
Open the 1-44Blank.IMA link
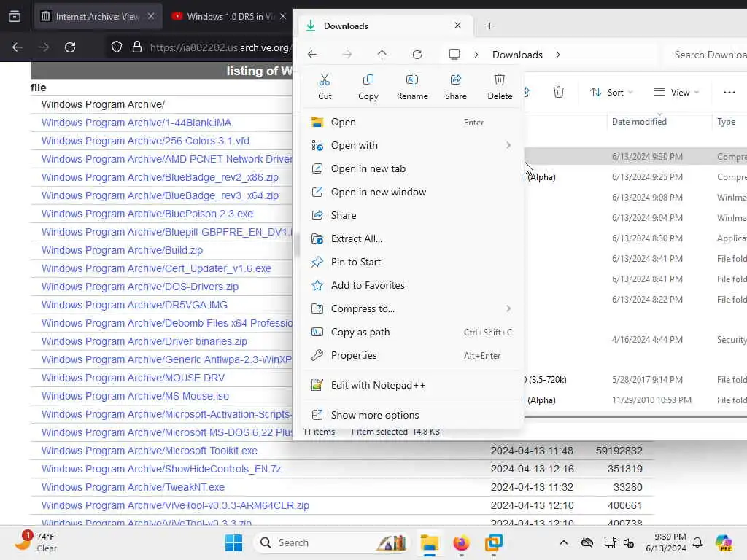(136, 122)
